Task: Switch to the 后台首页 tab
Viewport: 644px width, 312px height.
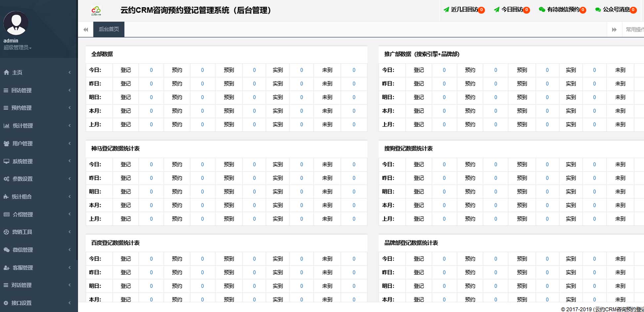Action: (x=109, y=29)
